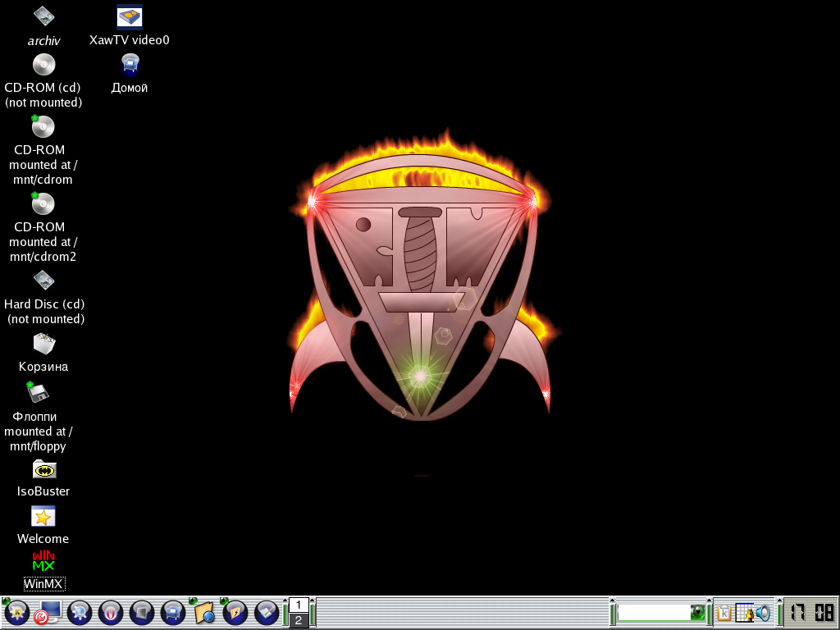
Task: Launch the IsoBuster desktop icon
Action: [44, 470]
